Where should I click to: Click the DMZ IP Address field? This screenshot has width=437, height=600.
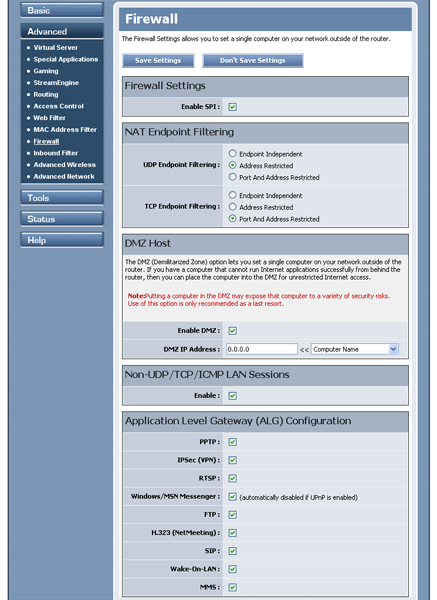[262, 349]
